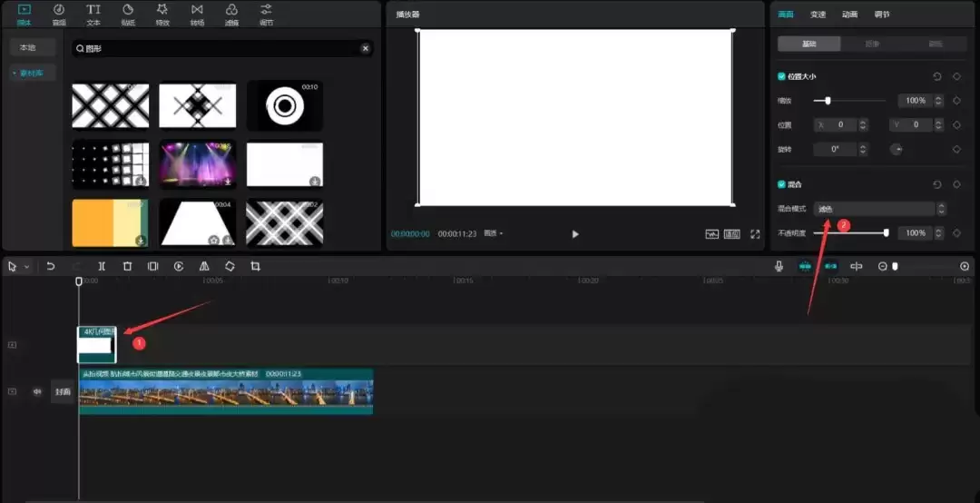Image resolution: width=980 pixels, height=503 pixels.
Task: Select the crop tool in timeline toolbar
Action: (x=256, y=266)
